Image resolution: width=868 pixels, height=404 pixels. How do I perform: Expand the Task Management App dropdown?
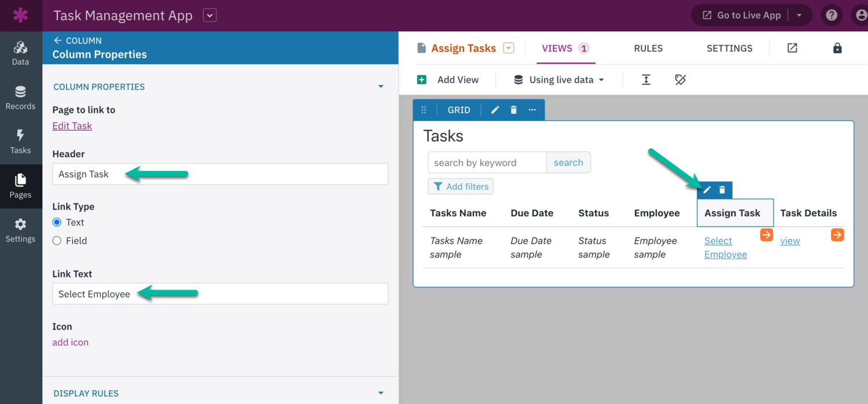tap(209, 16)
